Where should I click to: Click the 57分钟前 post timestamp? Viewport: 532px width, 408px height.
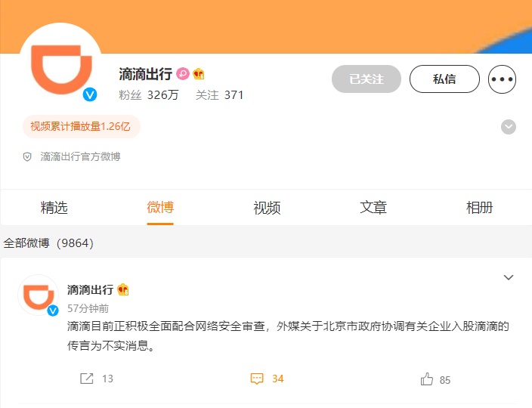[88, 308]
